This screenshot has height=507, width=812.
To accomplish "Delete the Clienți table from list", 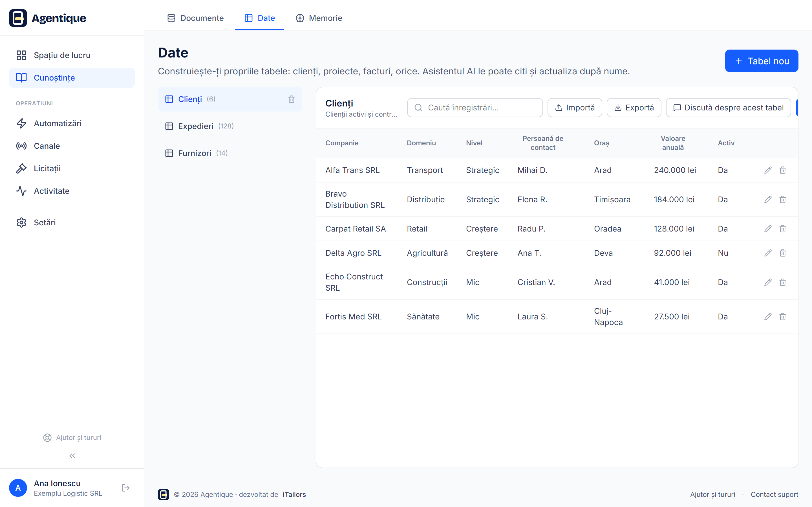I will click(x=291, y=99).
